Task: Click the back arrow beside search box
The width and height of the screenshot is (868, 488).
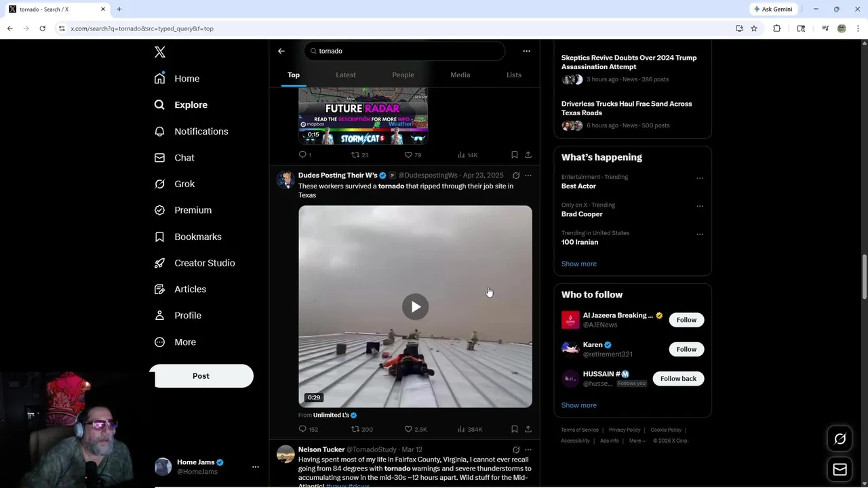Action: click(x=281, y=51)
